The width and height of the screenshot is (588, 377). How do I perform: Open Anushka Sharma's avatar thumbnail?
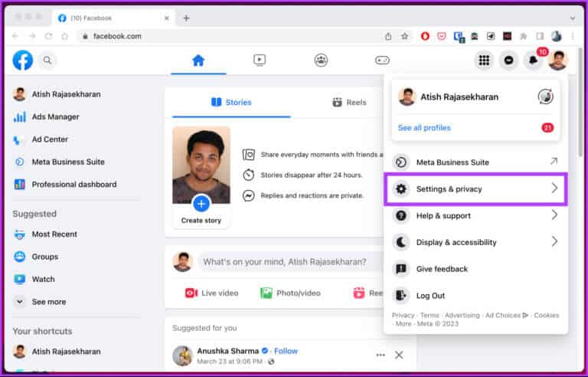click(183, 356)
